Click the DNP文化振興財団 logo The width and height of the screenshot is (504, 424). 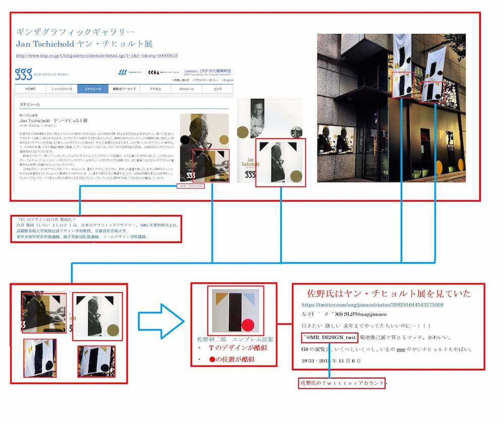coord(207,72)
